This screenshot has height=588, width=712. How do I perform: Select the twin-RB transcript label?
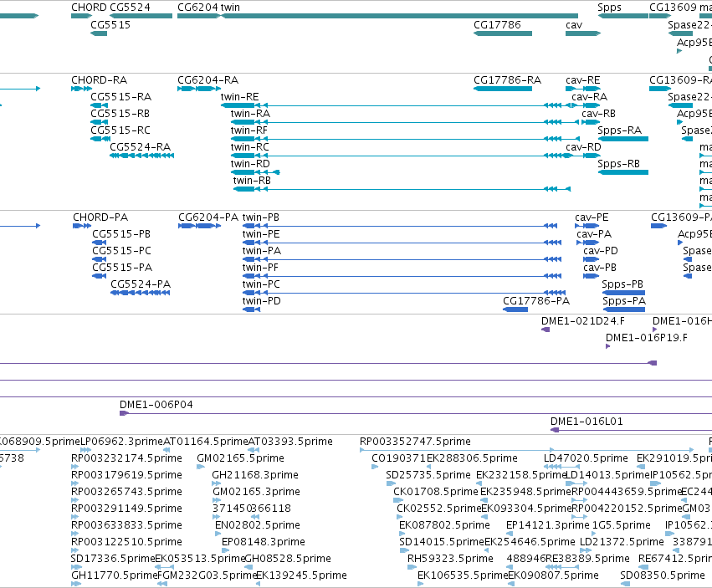tap(252, 181)
